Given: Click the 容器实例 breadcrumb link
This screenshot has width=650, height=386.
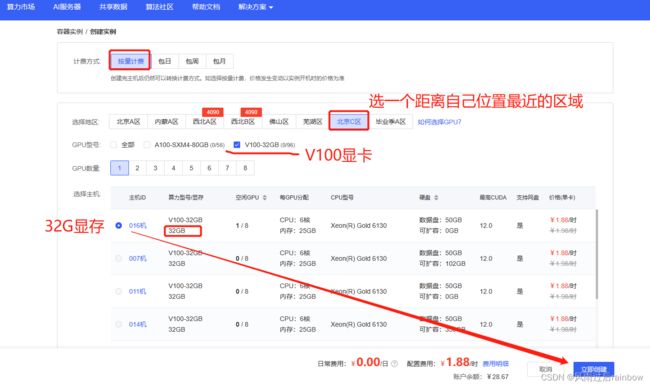Looking at the screenshot, I should tap(70, 32).
